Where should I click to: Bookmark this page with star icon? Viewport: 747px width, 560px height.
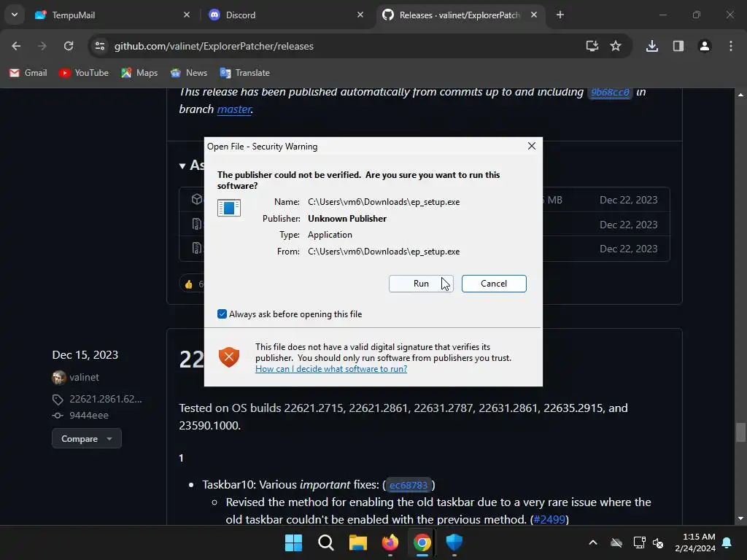coord(616,46)
